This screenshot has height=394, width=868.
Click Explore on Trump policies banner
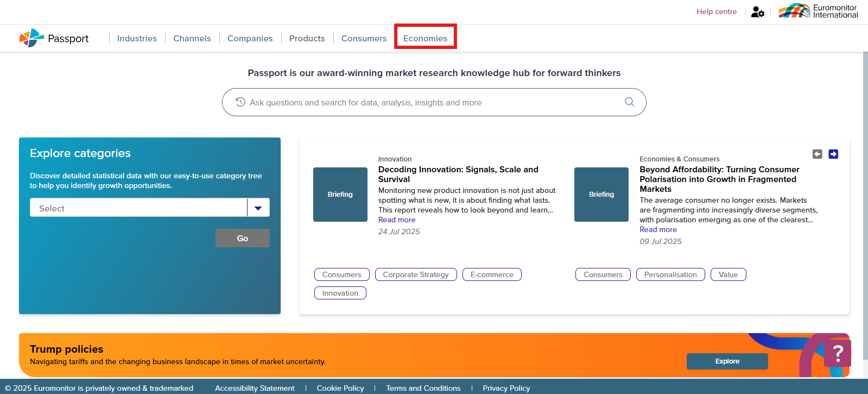(x=727, y=361)
